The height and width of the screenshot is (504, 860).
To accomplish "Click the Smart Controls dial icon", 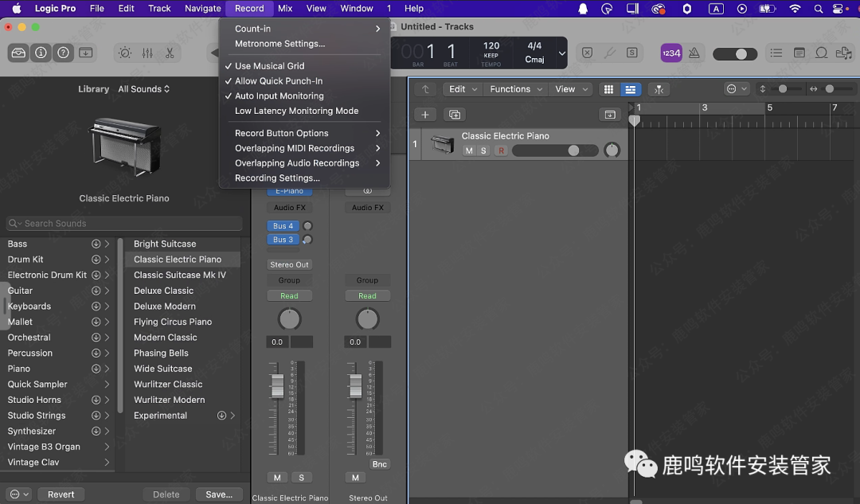I will point(125,53).
